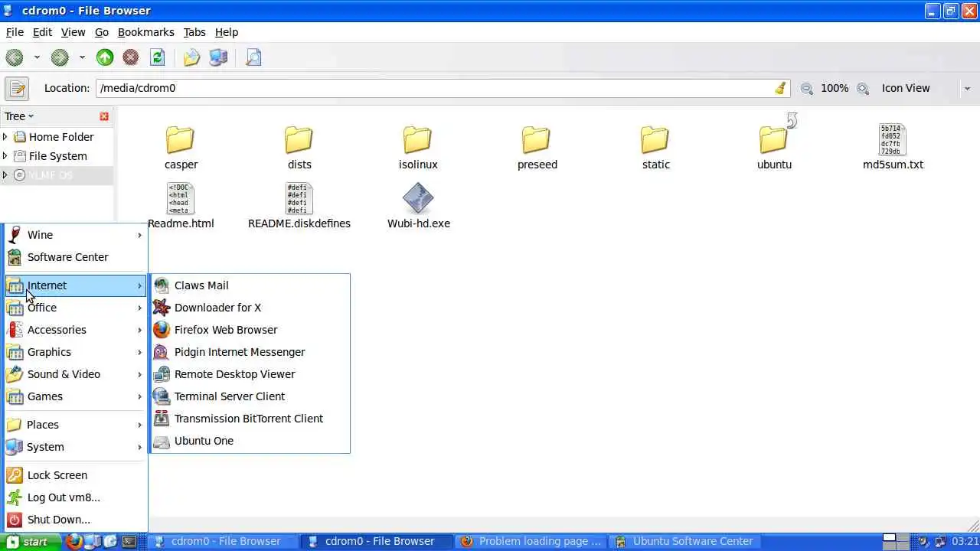
Task: Select the md5sum.txt file
Action: 893,148
